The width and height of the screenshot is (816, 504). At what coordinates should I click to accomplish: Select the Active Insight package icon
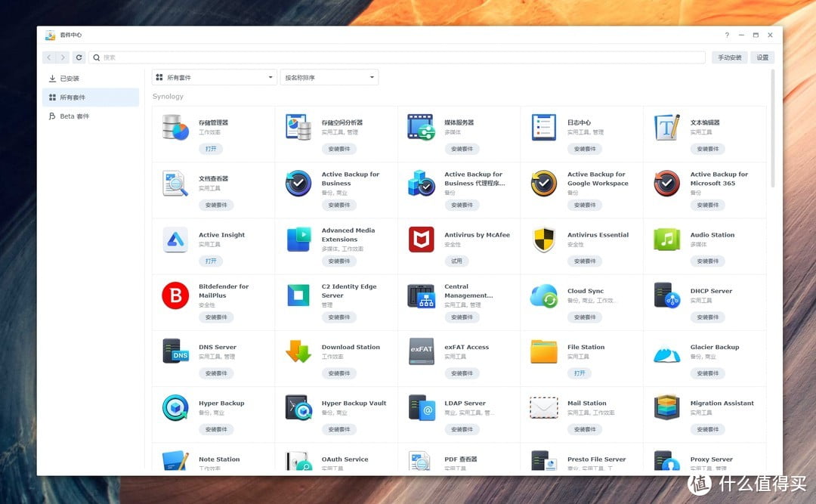(175, 240)
